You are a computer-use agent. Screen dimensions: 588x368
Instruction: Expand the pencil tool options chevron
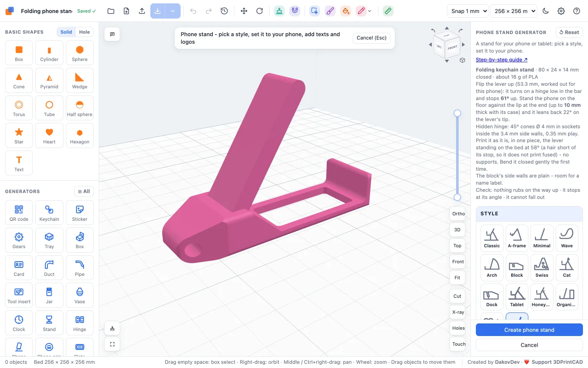point(370,11)
